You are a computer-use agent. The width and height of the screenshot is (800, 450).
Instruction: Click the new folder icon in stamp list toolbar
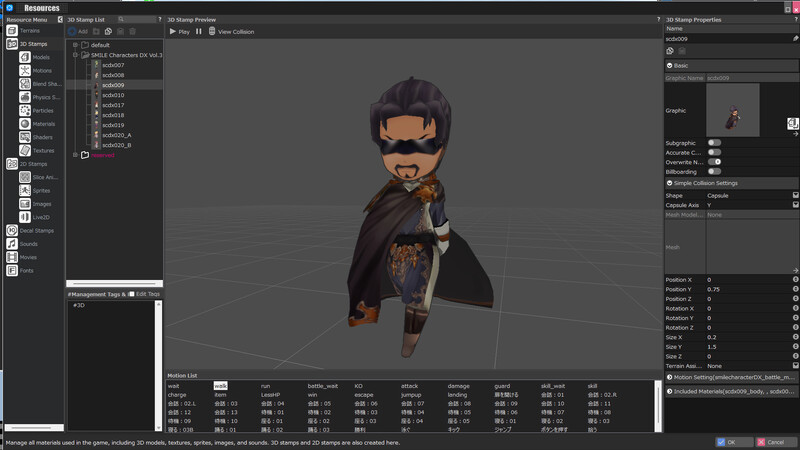coord(96,31)
